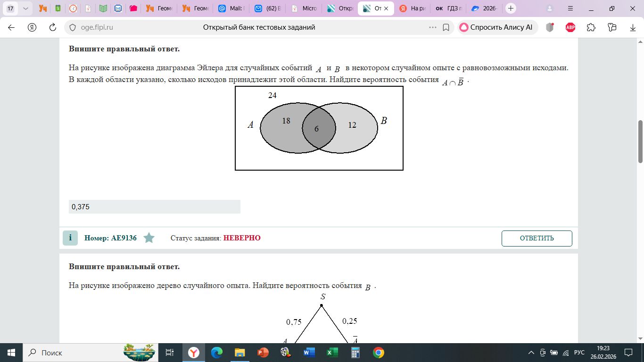Switch to the Mail tab

(231, 8)
